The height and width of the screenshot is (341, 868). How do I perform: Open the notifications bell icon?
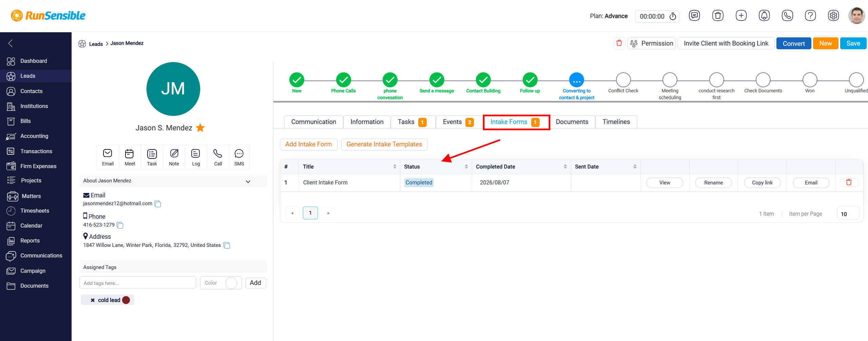(x=764, y=16)
